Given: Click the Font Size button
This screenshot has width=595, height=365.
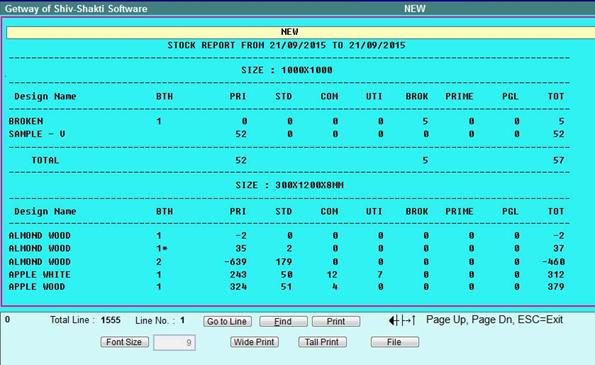Looking at the screenshot, I should [124, 342].
